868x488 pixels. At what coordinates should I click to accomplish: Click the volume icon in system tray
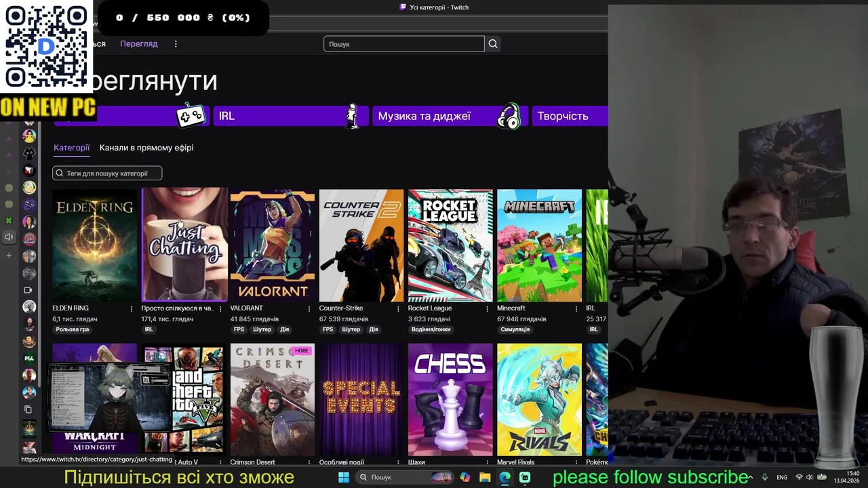click(810, 477)
